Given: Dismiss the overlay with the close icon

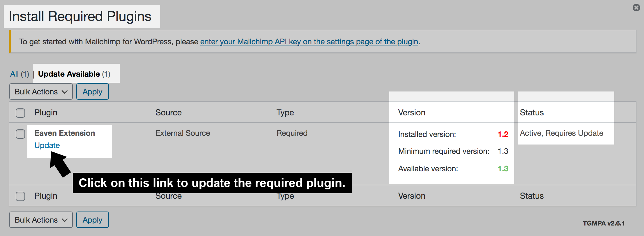Looking at the screenshot, I should [x=636, y=8].
